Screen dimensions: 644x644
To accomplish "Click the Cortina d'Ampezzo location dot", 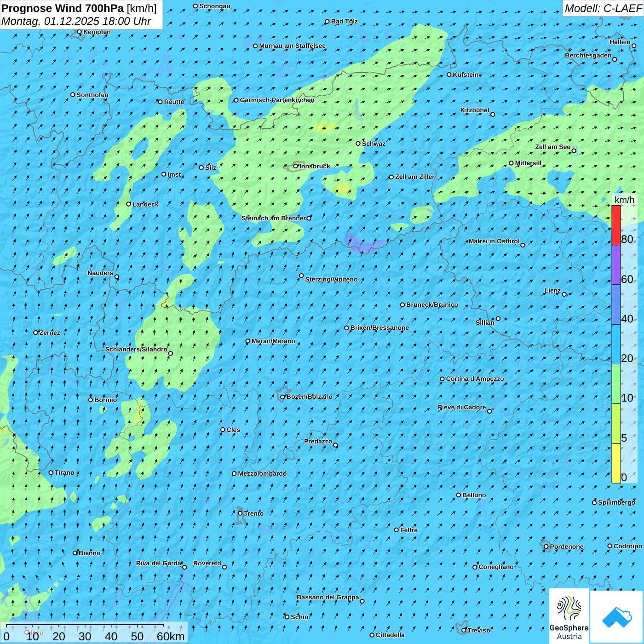I will (x=443, y=379).
